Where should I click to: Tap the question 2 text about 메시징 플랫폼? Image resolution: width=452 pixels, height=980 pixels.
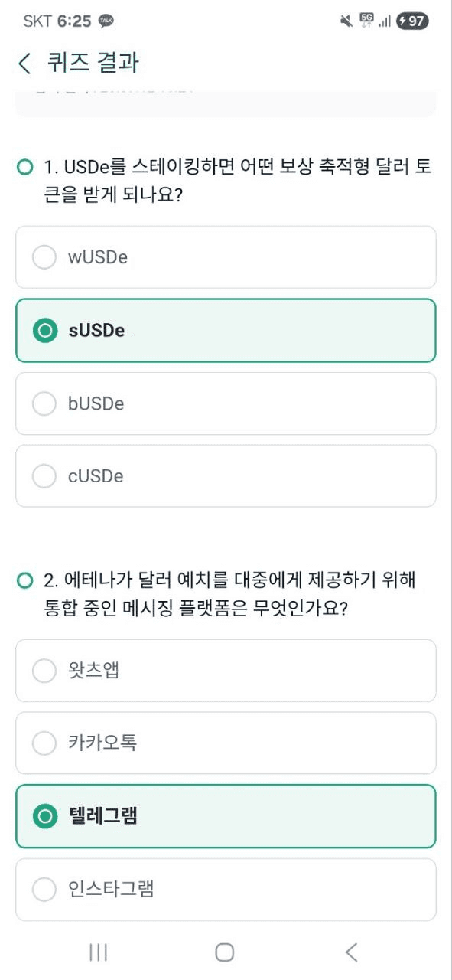click(x=229, y=594)
